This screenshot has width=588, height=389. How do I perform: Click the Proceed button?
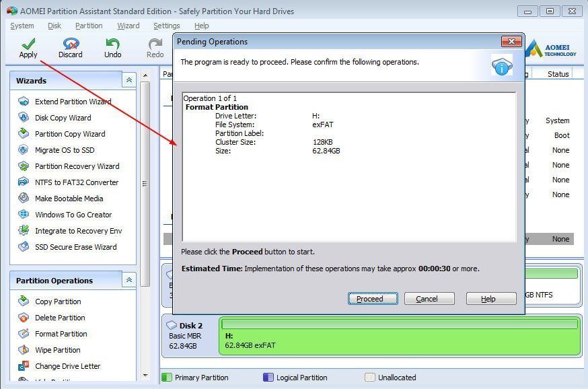click(x=373, y=299)
